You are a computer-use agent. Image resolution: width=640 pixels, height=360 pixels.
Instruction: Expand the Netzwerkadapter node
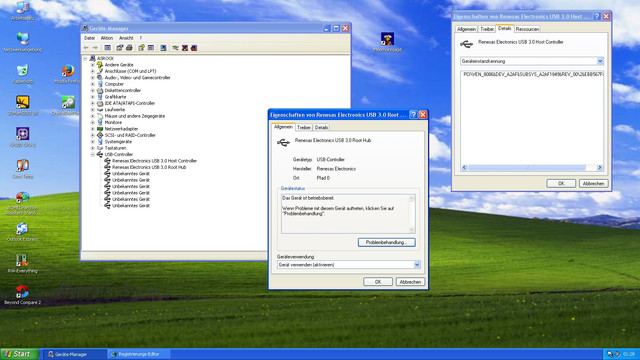coord(93,129)
